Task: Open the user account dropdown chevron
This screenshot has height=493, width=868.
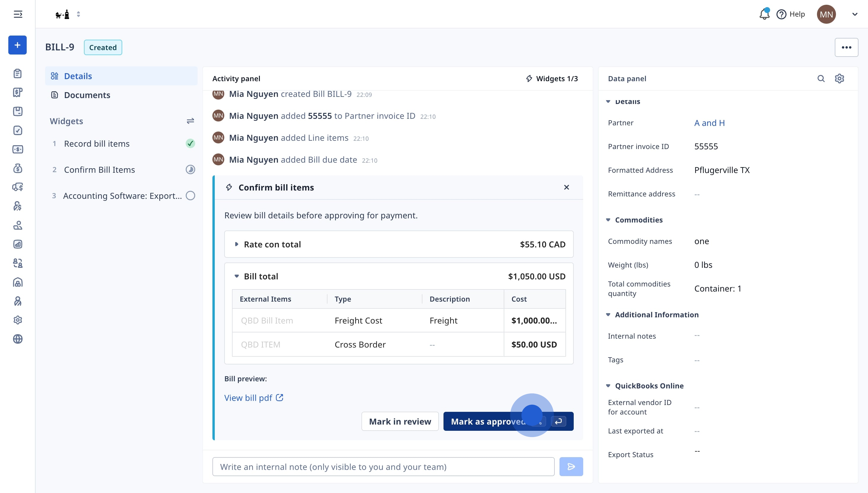Action: 854,14
